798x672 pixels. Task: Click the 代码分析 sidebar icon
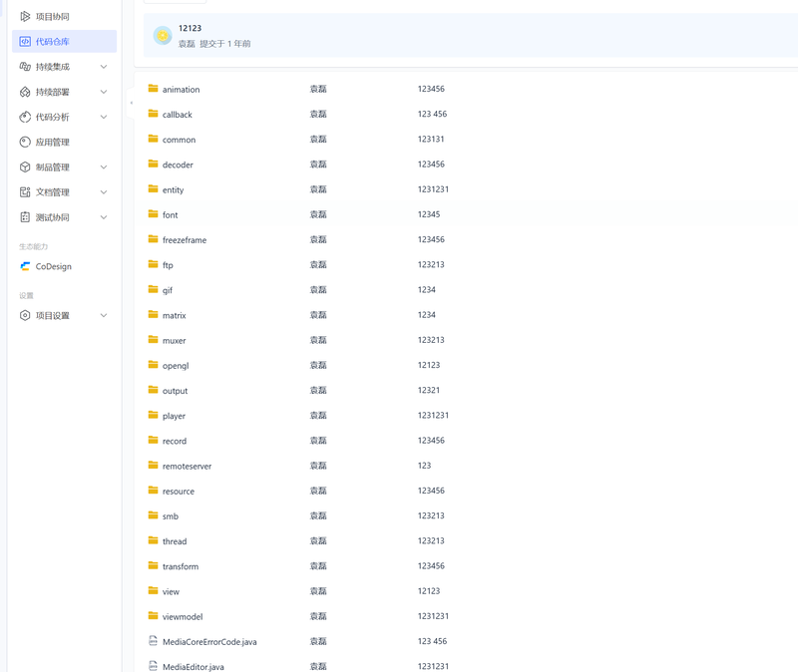(25, 117)
